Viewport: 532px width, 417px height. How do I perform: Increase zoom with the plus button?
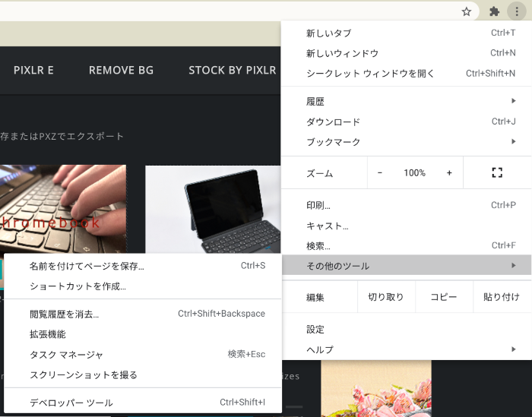pyautogui.click(x=449, y=173)
